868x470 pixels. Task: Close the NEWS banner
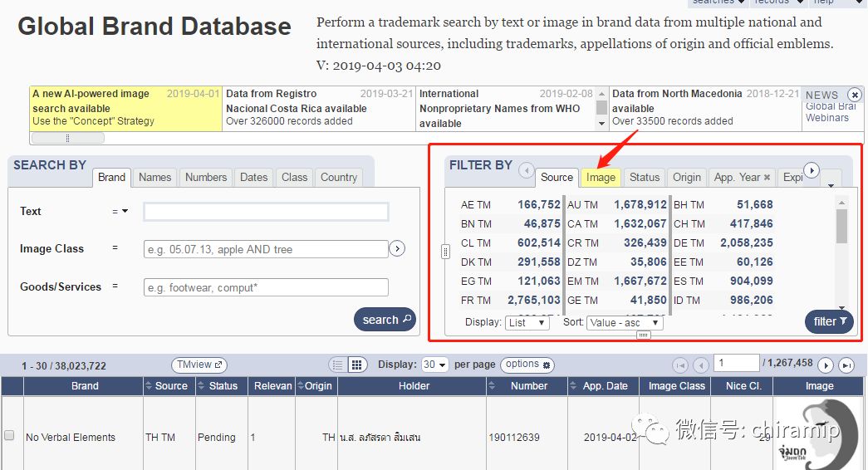pos(855,95)
